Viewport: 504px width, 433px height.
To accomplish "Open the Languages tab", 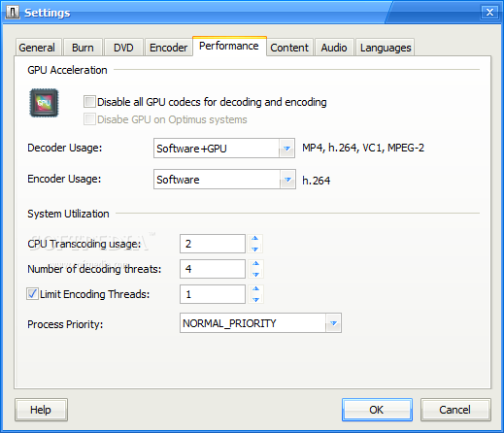I will 386,48.
